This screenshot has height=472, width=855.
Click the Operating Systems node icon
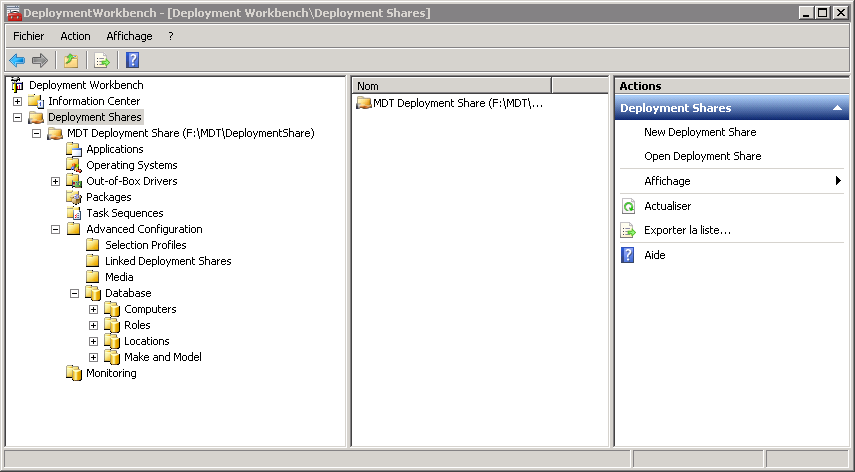click(74, 165)
